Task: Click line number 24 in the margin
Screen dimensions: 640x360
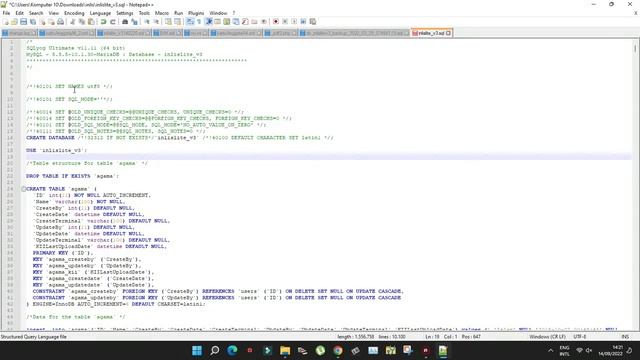Action: pyautogui.click(x=11, y=189)
